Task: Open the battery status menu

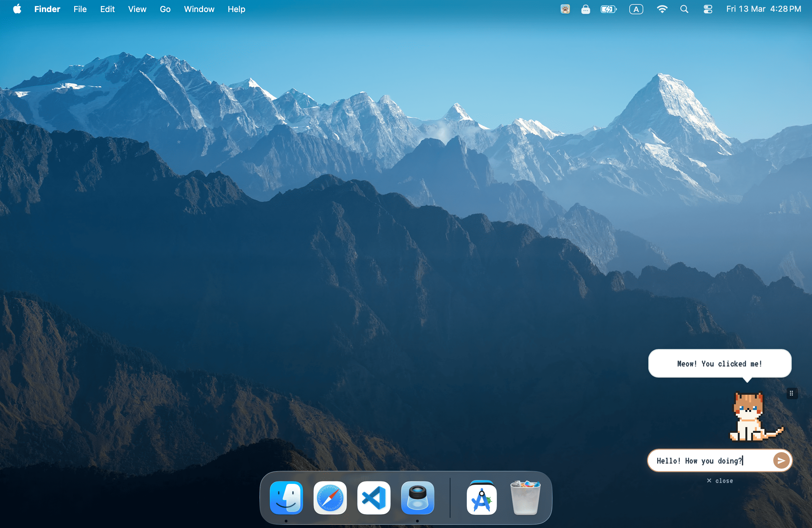Action: click(x=609, y=9)
